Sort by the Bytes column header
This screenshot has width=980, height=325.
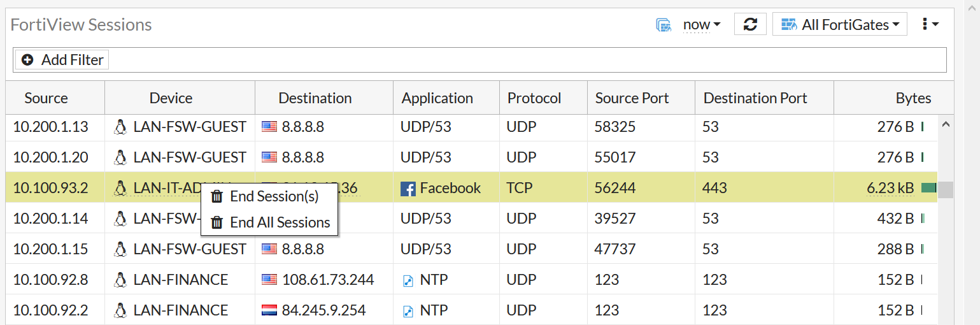(x=913, y=98)
